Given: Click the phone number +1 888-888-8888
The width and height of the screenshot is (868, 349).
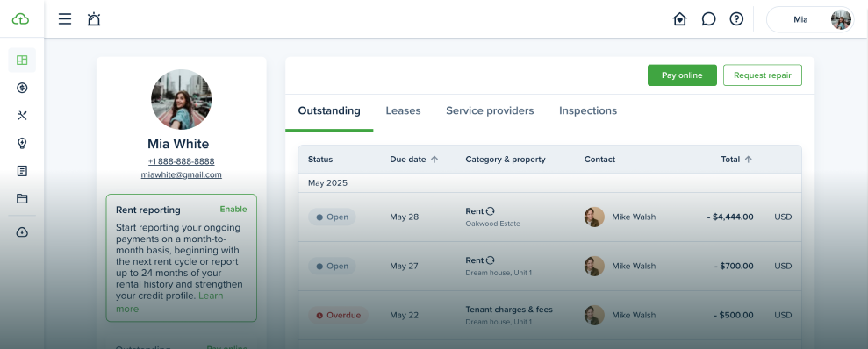Looking at the screenshot, I should pos(181,161).
